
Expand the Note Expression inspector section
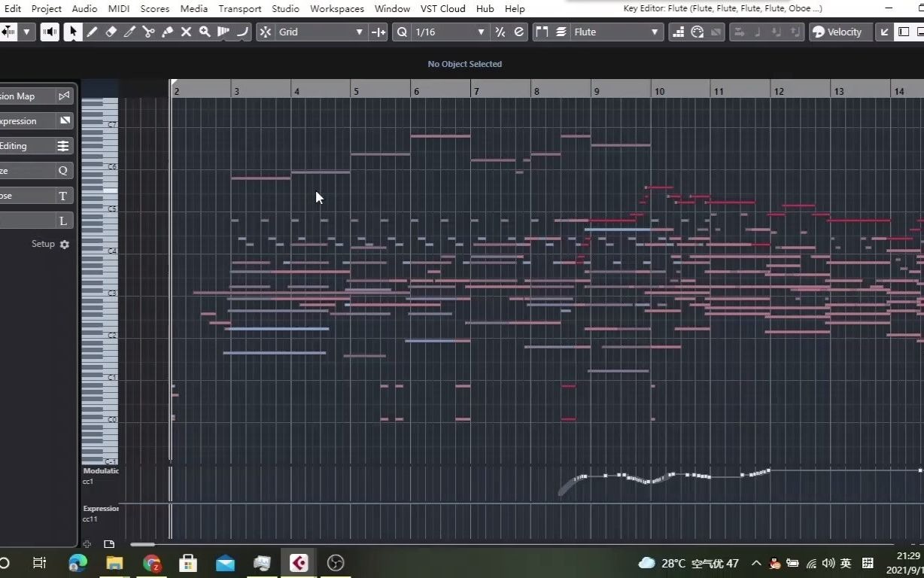point(37,121)
